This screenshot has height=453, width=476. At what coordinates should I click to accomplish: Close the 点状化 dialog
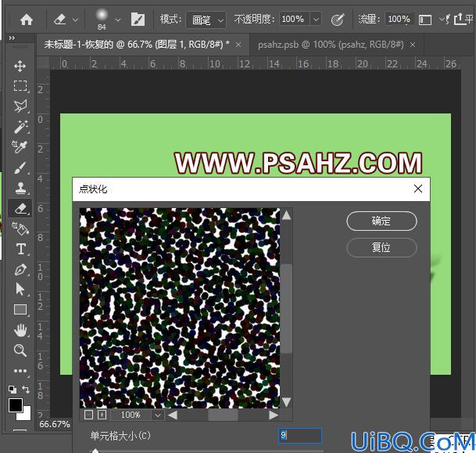pyautogui.click(x=418, y=189)
